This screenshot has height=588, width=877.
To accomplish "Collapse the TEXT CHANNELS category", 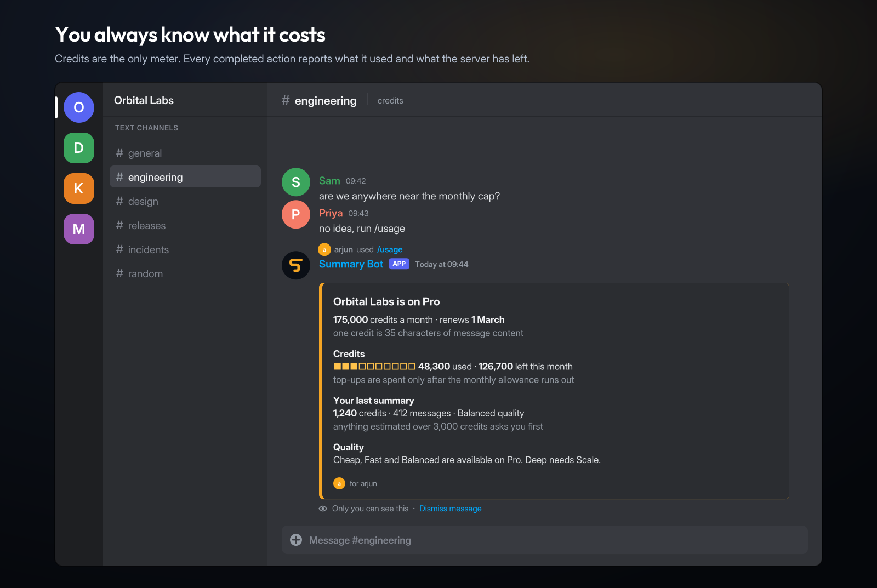I will point(146,128).
